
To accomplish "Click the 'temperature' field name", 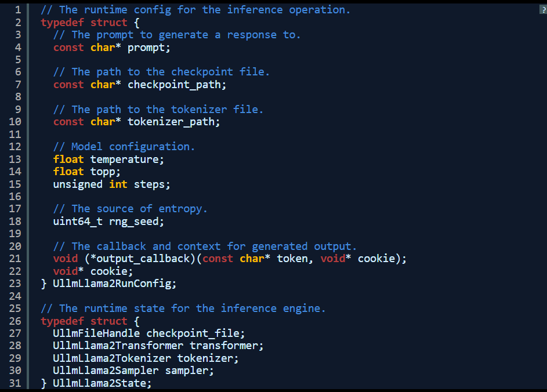I will [x=125, y=159].
